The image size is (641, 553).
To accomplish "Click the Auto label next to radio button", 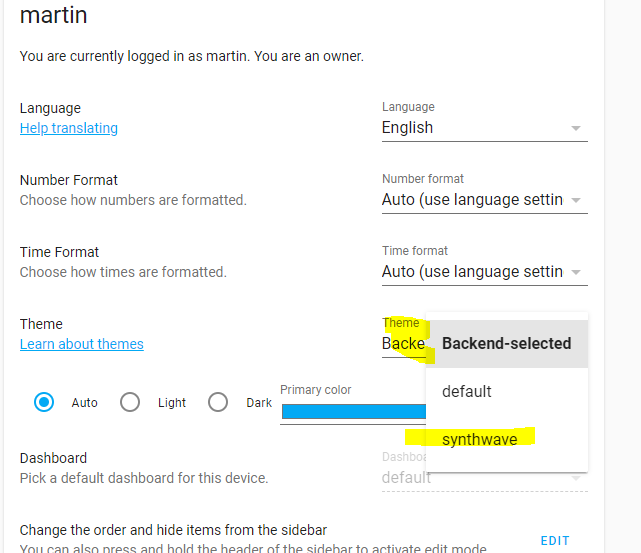I will 85,403.
